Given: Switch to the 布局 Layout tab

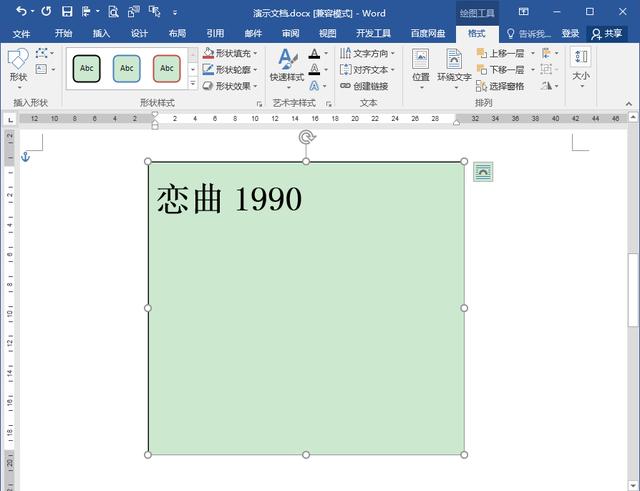Looking at the screenshot, I should tap(177, 33).
